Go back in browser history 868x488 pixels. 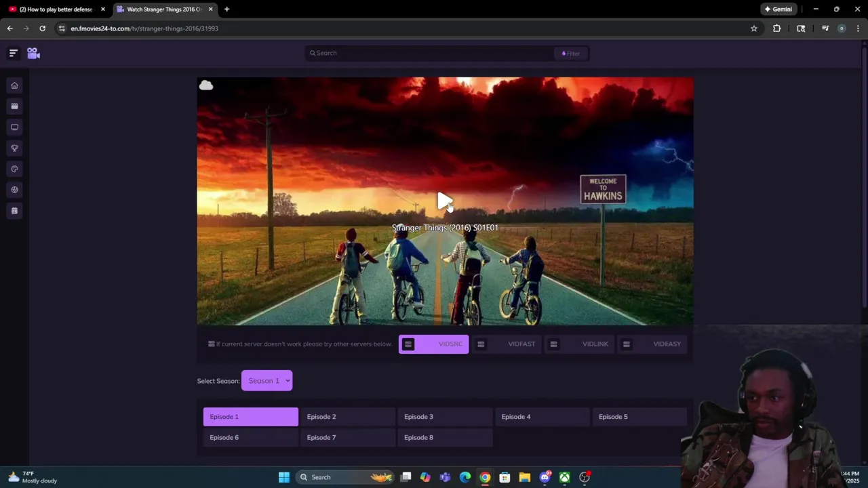pyautogui.click(x=9, y=28)
